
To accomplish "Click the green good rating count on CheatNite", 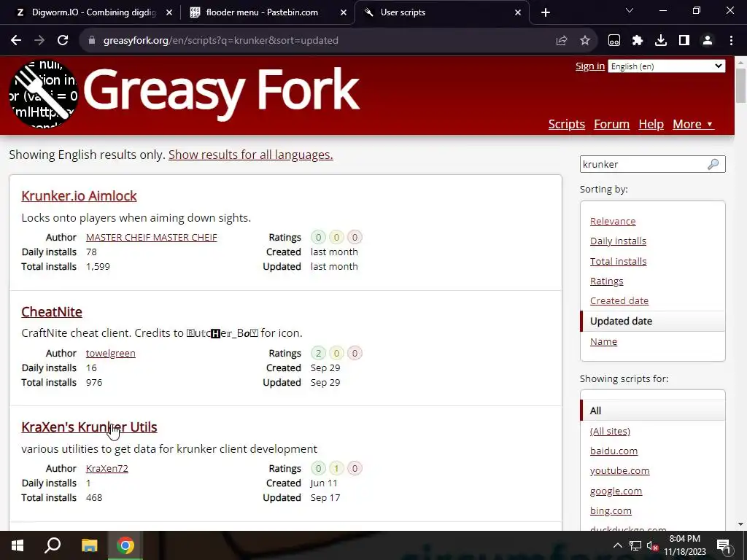I will tap(318, 354).
